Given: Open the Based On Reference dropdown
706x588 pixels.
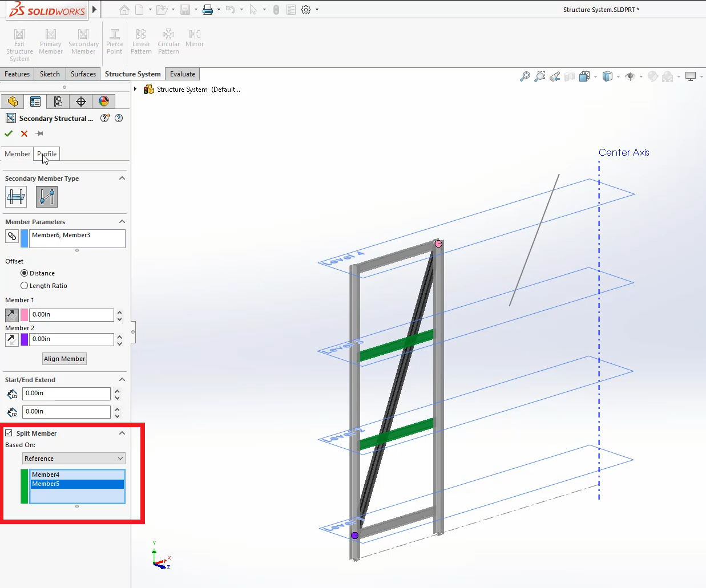Looking at the screenshot, I should (74, 459).
